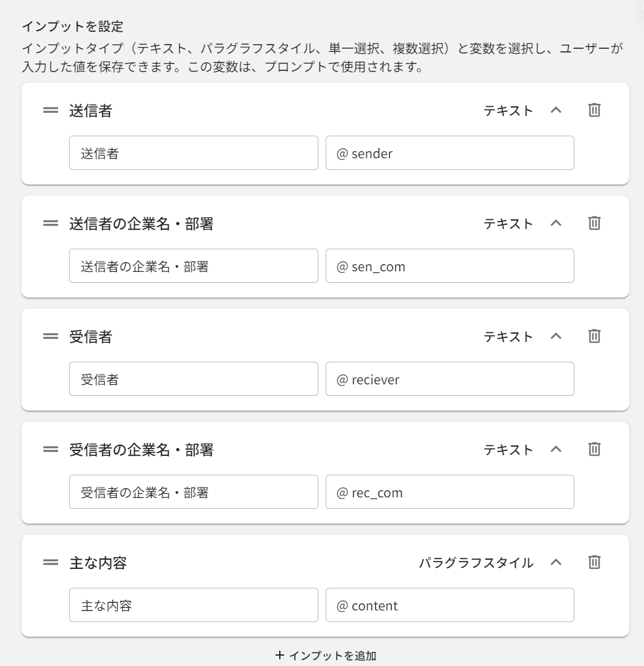Delete the 送信者の企業名・部署 input card
This screenshot has width=644, height=666.
coord(594,224)
